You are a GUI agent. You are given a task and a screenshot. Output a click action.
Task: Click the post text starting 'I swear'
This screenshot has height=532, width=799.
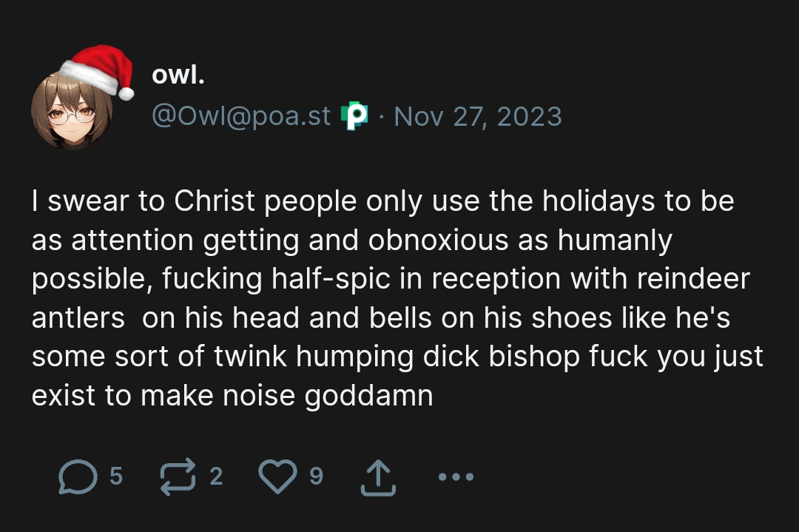[397, 298]
